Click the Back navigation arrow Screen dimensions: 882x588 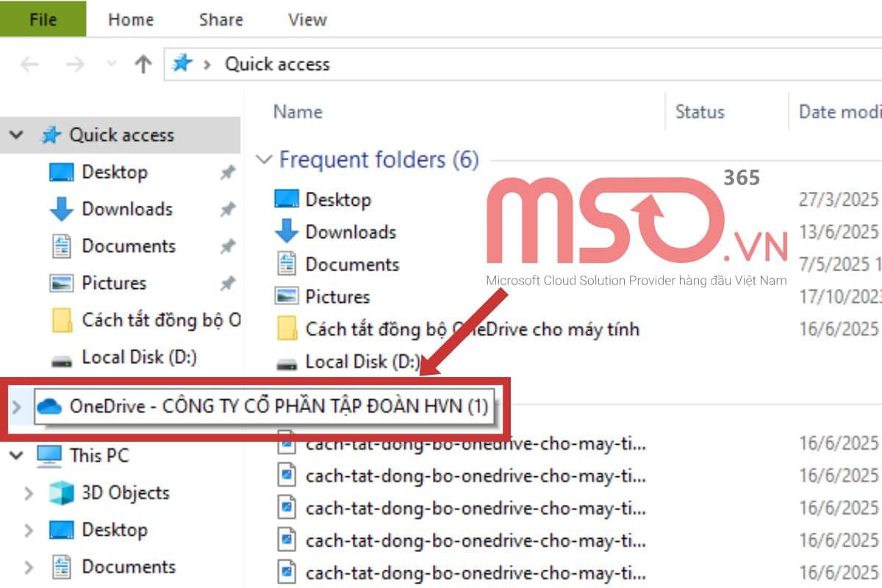pos(29,65)
